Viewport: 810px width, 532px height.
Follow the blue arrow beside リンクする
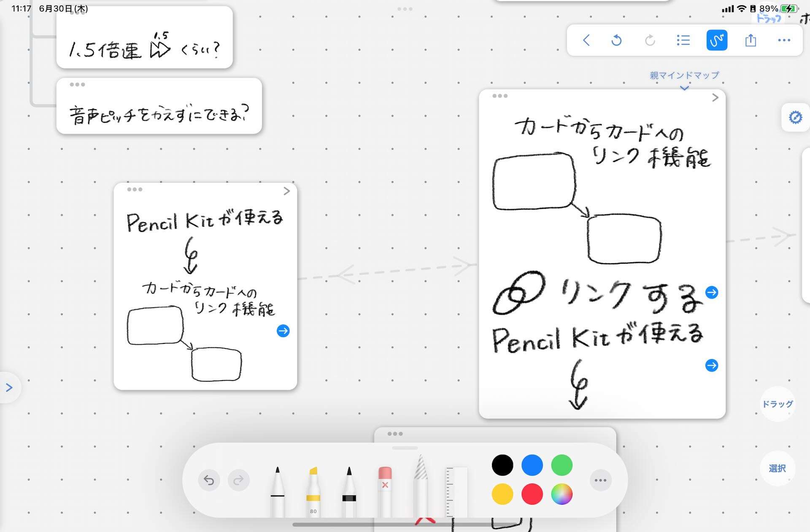712,292
